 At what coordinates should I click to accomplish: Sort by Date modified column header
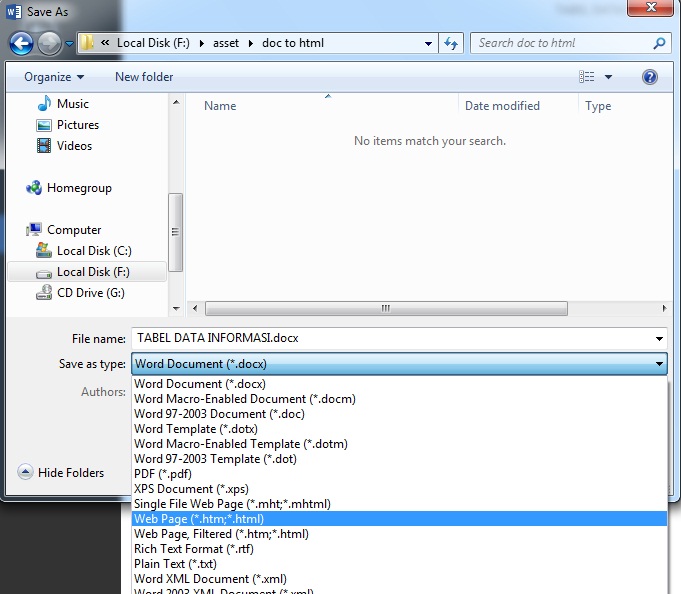tap(502, 106)
